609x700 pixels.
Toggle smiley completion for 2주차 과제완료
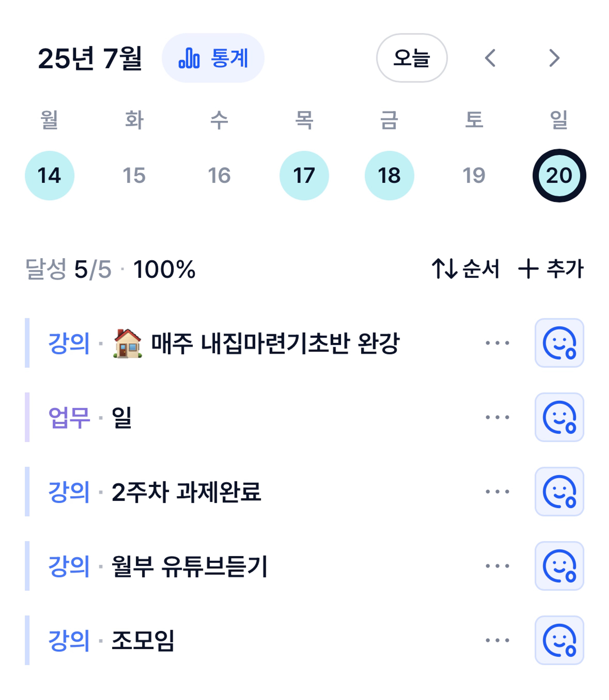click(x=559, y=491)
